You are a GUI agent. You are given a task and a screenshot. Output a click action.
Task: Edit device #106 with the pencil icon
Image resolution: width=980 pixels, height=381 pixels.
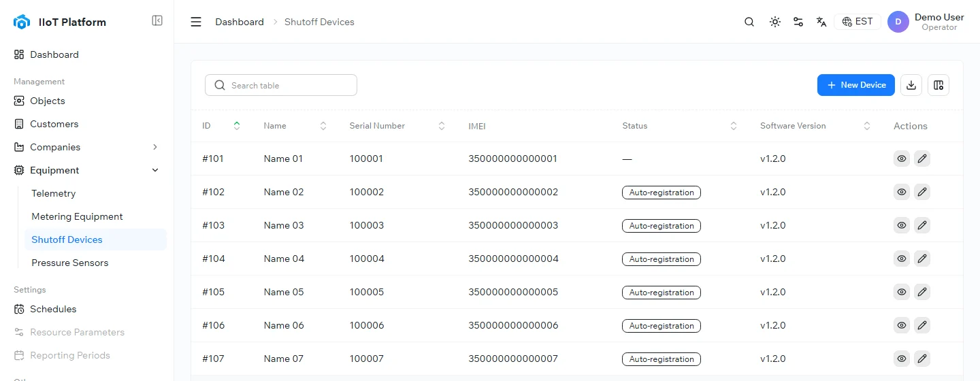tap(922, 325)
